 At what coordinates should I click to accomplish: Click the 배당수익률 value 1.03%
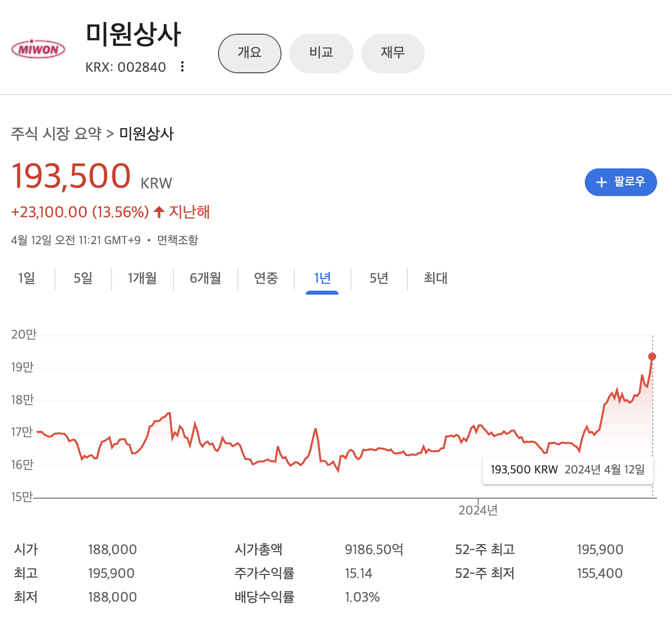pos(362,597)
